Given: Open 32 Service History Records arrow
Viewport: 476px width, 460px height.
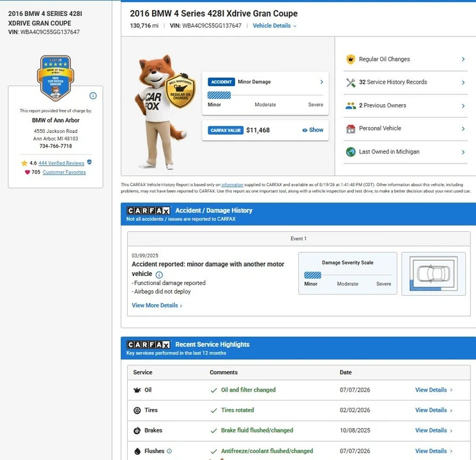Looking at the screenshot, I should point(463,82).
